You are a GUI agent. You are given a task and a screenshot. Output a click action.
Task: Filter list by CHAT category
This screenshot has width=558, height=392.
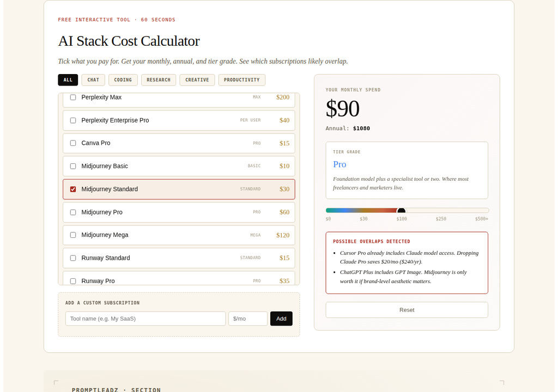(x=93, y=79)
